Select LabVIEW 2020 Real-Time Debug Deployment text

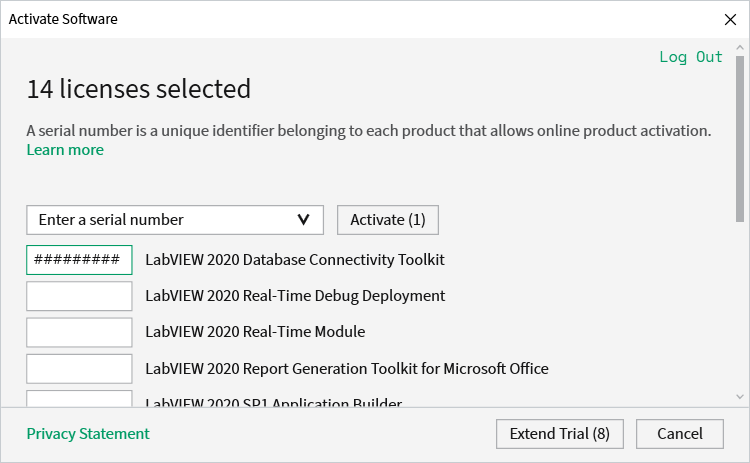295,296
